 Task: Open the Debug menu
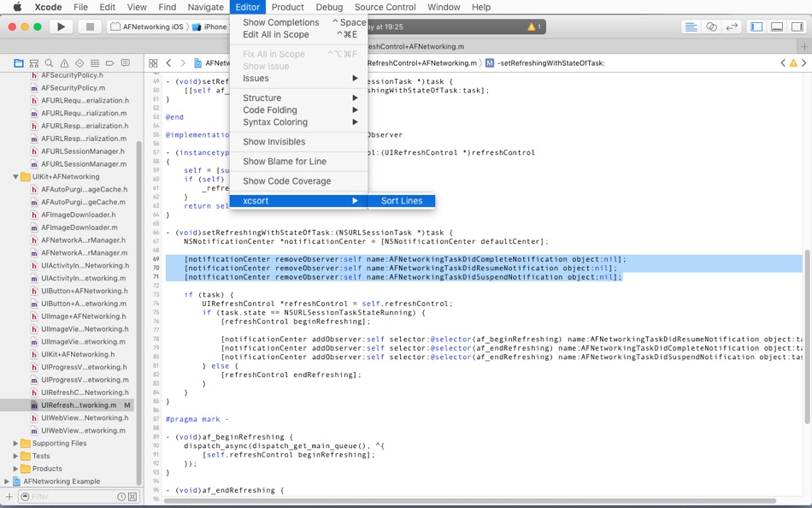329,7
